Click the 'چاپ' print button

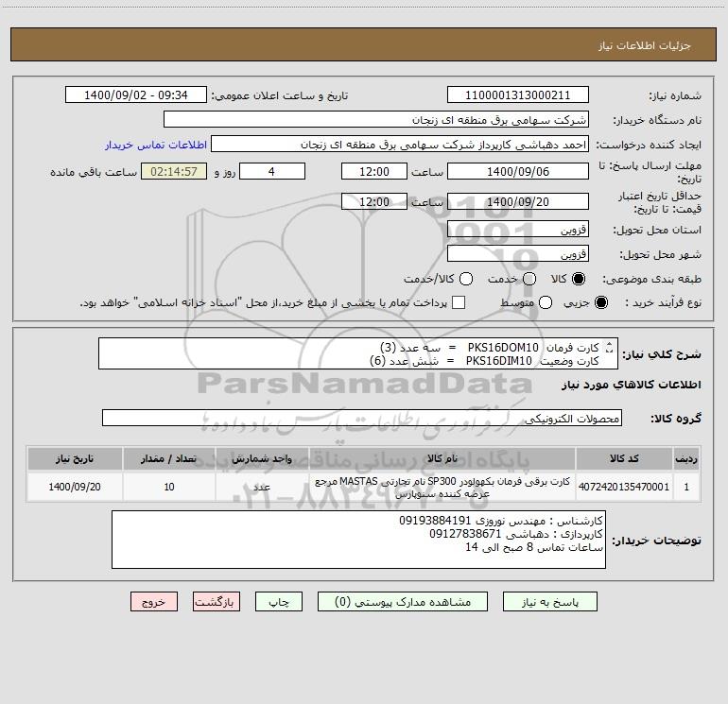[279, 602]
